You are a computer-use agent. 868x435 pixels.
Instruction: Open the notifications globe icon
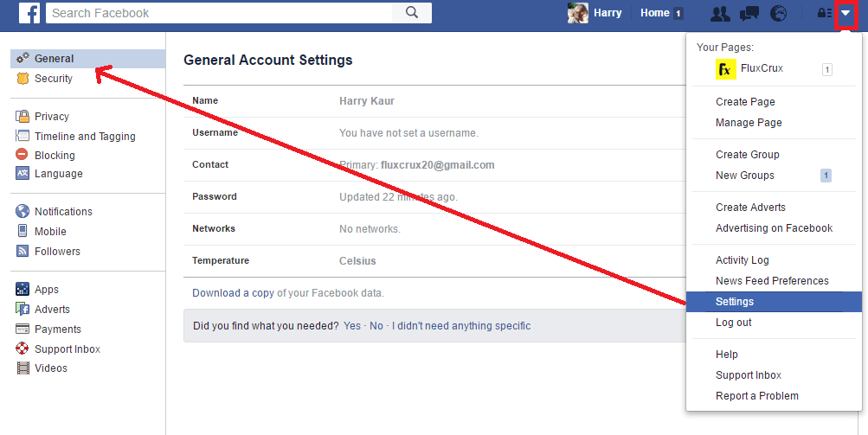(x=779, y=13)
